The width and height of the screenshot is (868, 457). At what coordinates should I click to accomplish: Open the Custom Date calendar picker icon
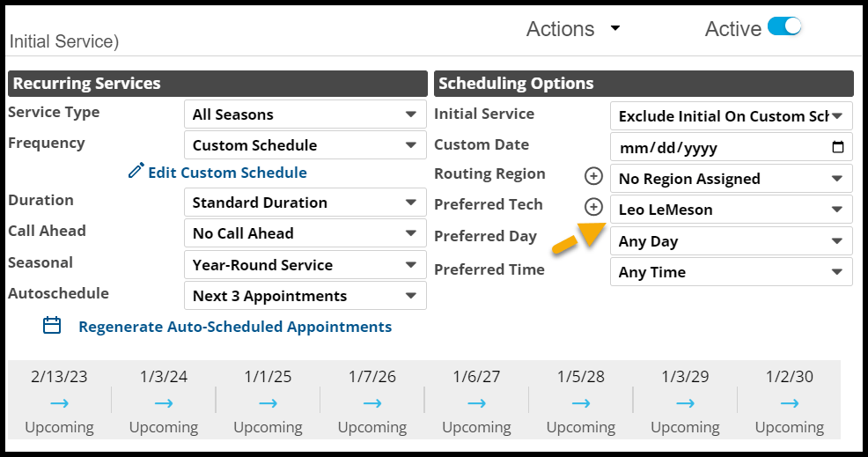[x=838, y=147]
